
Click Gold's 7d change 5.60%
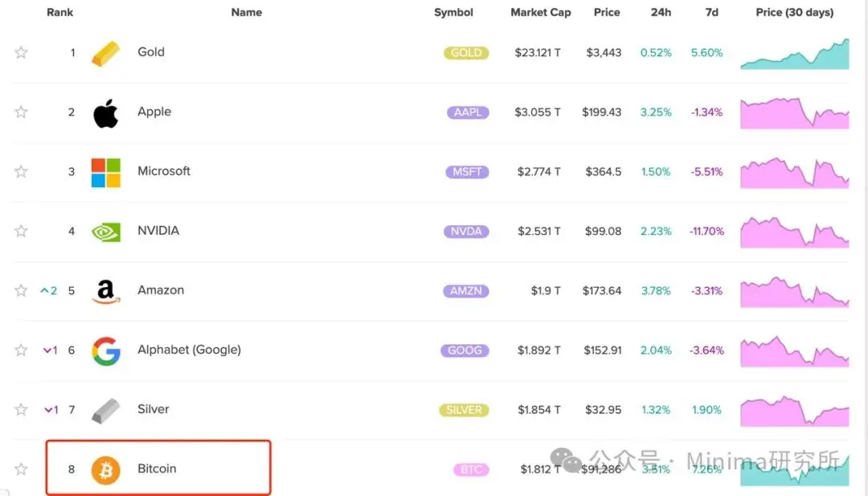(x=707, y=52)
